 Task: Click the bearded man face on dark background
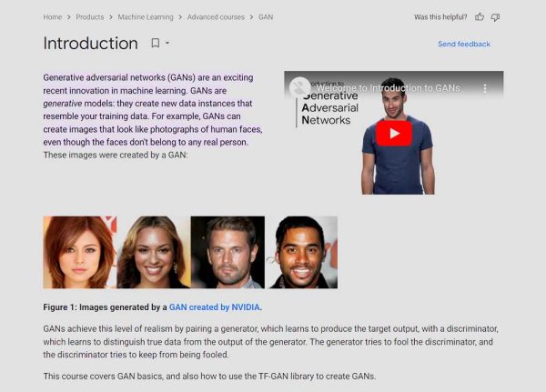coord(227,252)
